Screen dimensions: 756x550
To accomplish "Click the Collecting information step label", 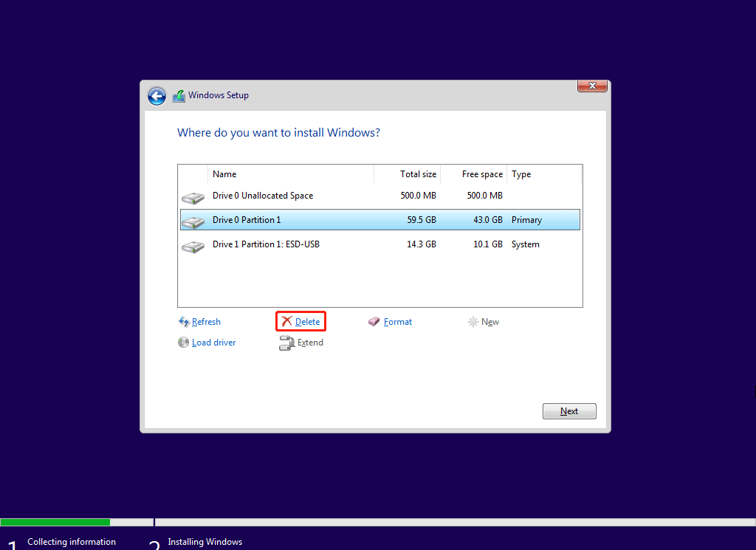I will pyautogui.click(x=71, y=541).
